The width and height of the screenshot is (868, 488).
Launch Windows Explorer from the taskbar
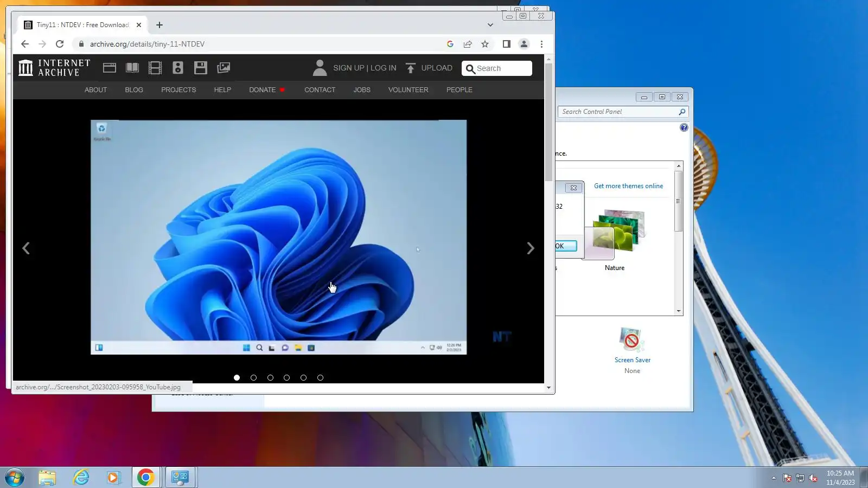pyautogui.click(x=47, y=478)
